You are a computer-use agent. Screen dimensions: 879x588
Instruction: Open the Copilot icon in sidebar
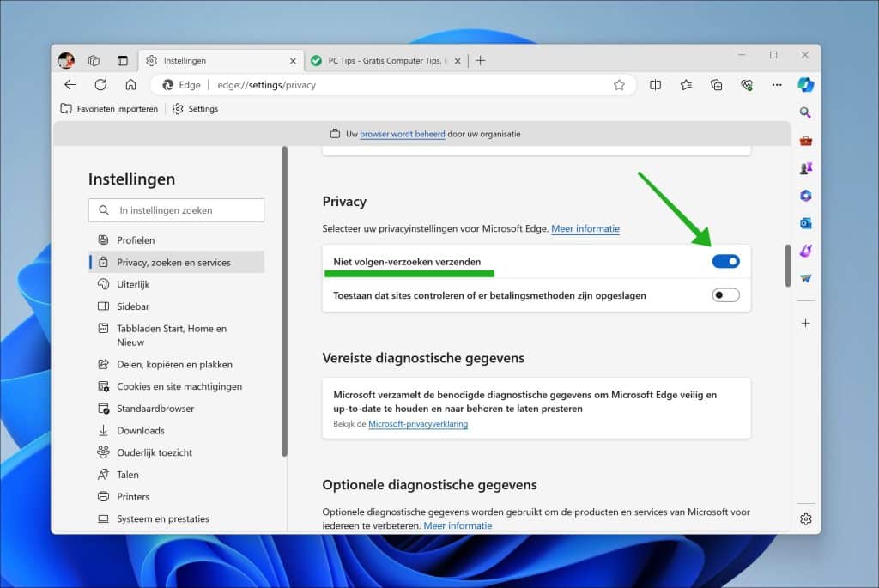click(x=805, y=85)
